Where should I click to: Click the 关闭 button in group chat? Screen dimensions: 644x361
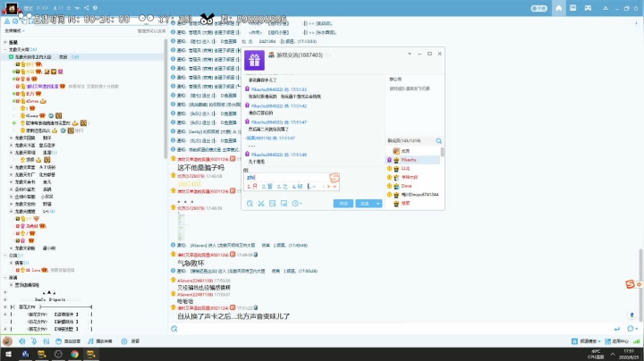click(343, 204)
